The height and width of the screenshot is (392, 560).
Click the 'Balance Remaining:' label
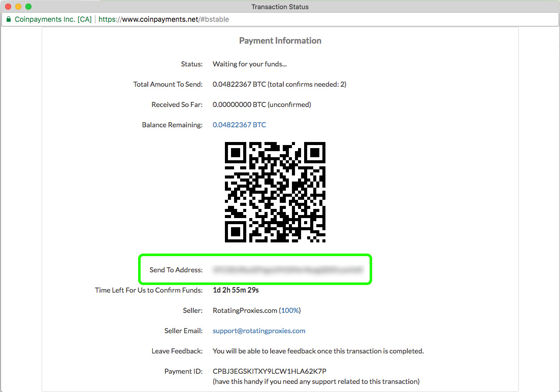click(x=172, y=125)
